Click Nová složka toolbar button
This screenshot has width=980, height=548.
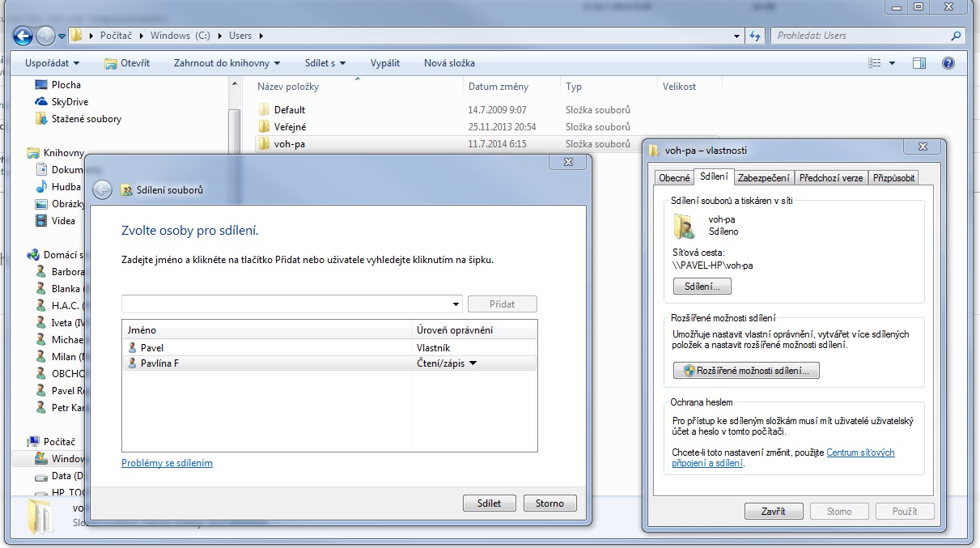[x=449, y=63]
